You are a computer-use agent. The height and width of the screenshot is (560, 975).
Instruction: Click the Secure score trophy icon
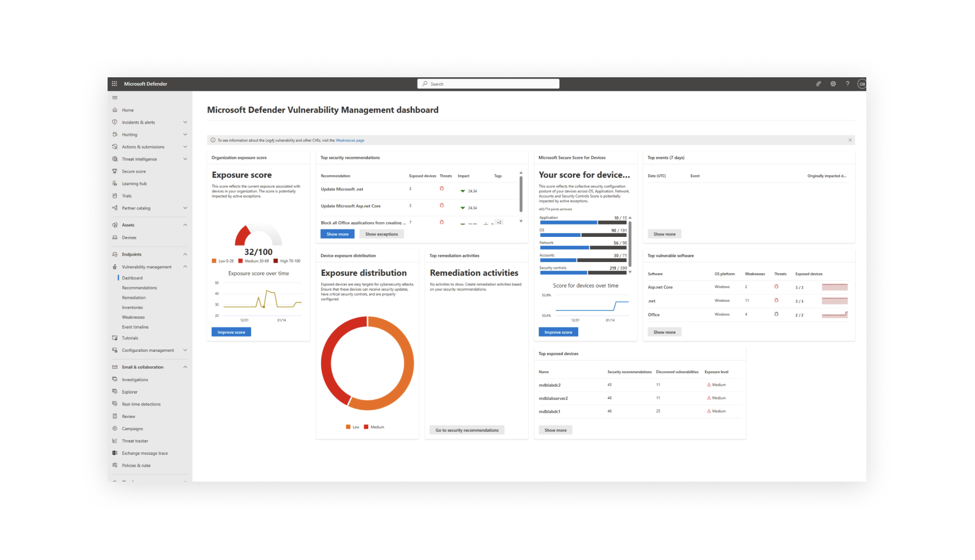115,171
